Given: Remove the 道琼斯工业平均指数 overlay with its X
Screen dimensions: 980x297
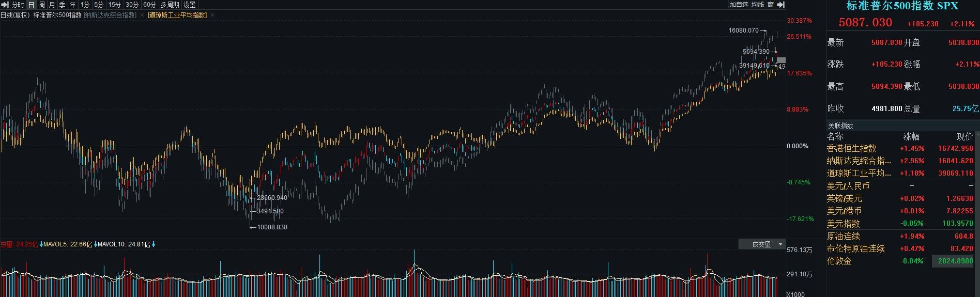Looking at the screenshot, I should pyautogui.click(x=212, y=15).
